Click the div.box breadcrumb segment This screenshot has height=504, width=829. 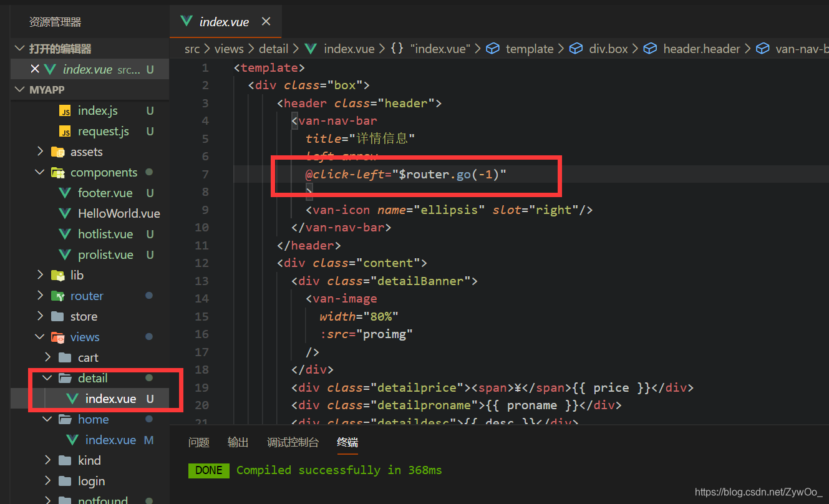point(608,49)
